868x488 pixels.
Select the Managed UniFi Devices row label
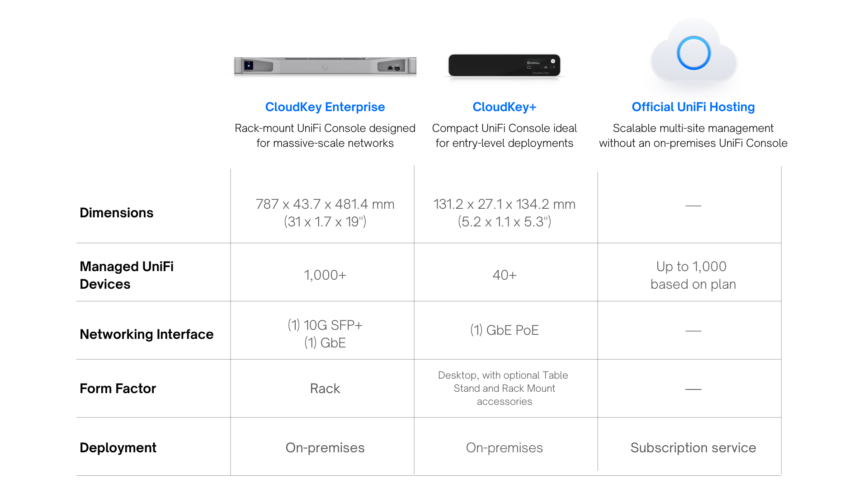coord(127,275)
